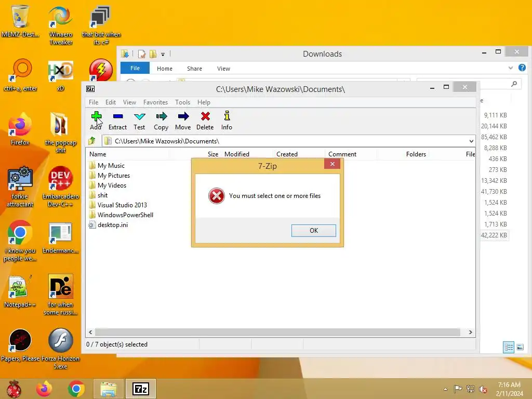The width and height of the screenshot is (532, 399).
Task: Open the Notepad++ desktop shortcut
Action: [x=20, y=291]
